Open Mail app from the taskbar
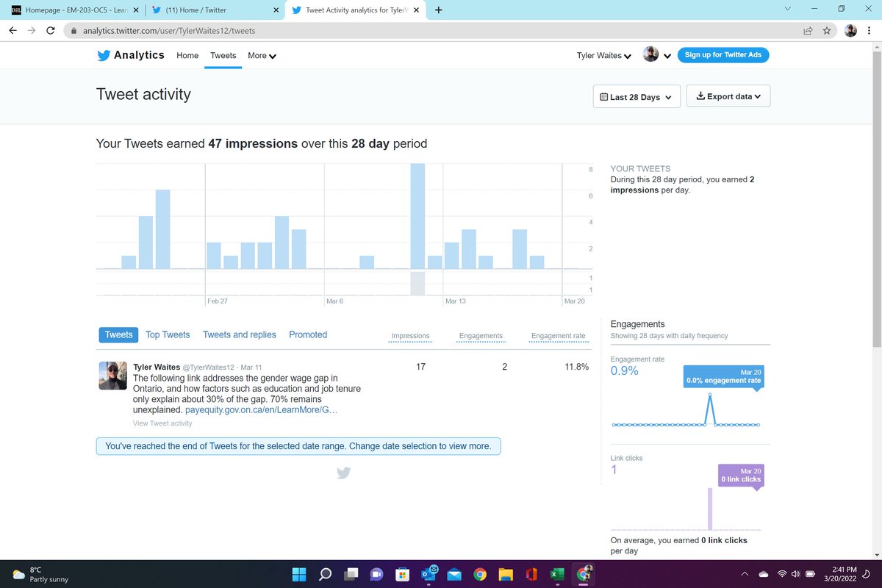Image resolution: width=882 pixels, height=588 pixels. click(x=454, y=574)
